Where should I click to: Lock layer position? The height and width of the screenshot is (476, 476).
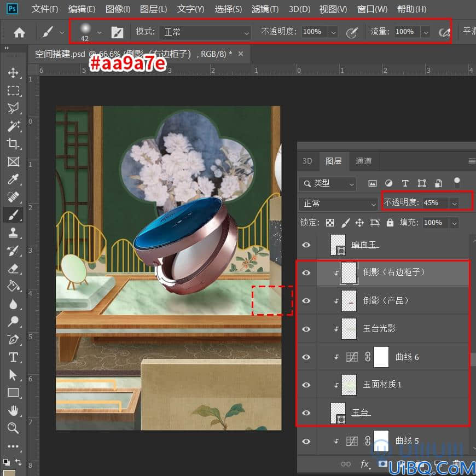(359, 223)
